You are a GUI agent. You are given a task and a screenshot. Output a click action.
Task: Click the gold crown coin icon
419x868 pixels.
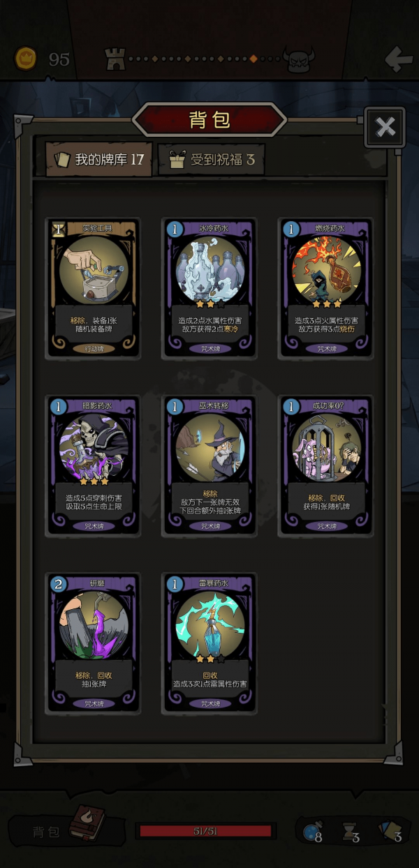(x=26, y=59)
